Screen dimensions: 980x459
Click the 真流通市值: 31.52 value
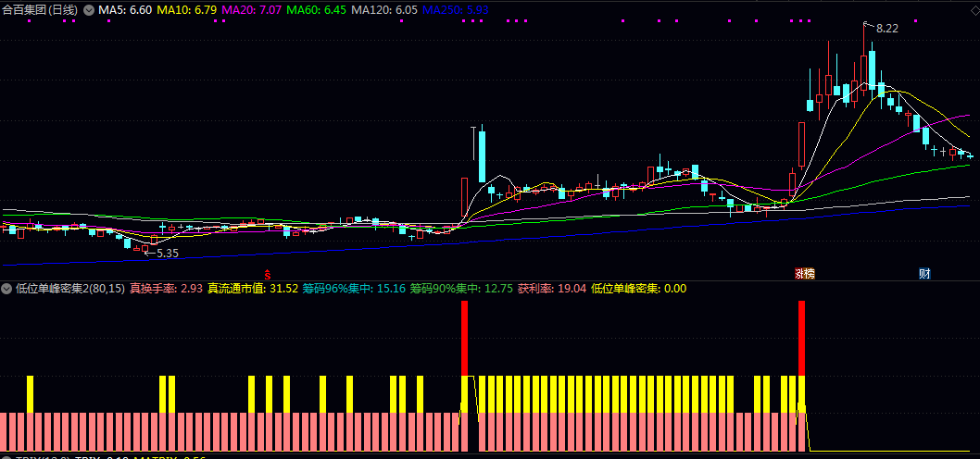(x=253, y=289)
